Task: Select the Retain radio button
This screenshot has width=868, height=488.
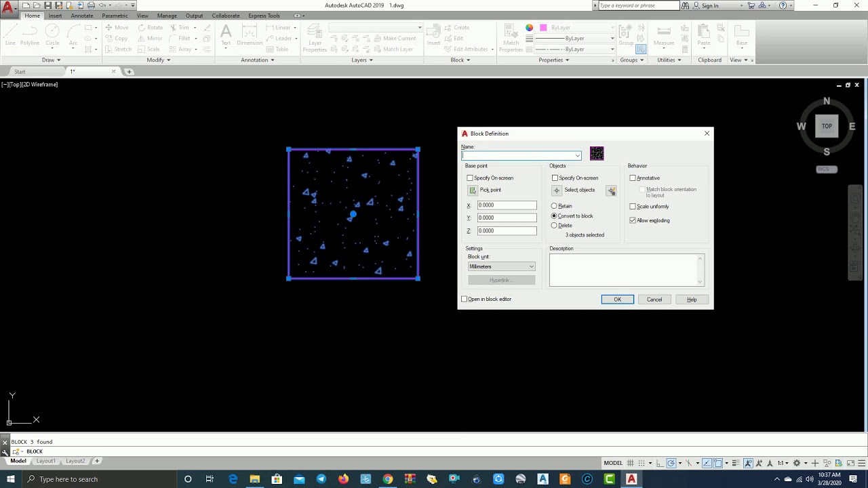Action: 554,206
